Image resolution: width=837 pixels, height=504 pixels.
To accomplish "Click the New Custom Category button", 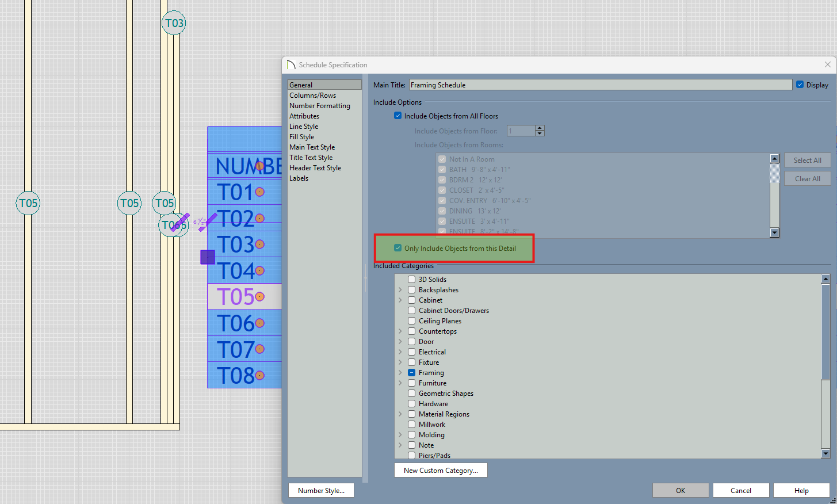I will pyautogui.click(x=441, y=471).
